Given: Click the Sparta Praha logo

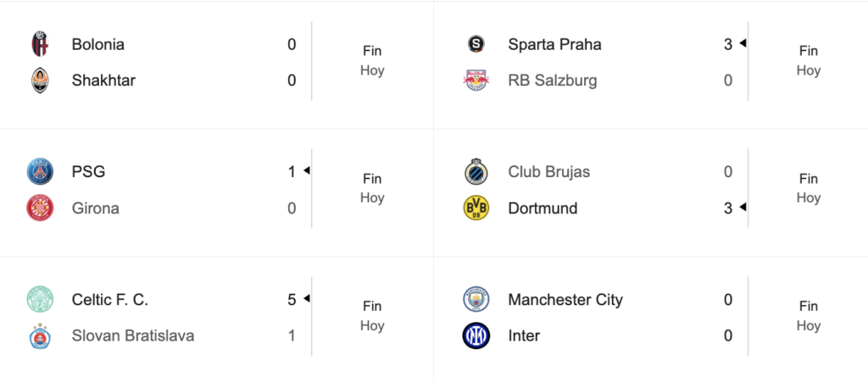Looking at the screenshot, I should [476, 44].
